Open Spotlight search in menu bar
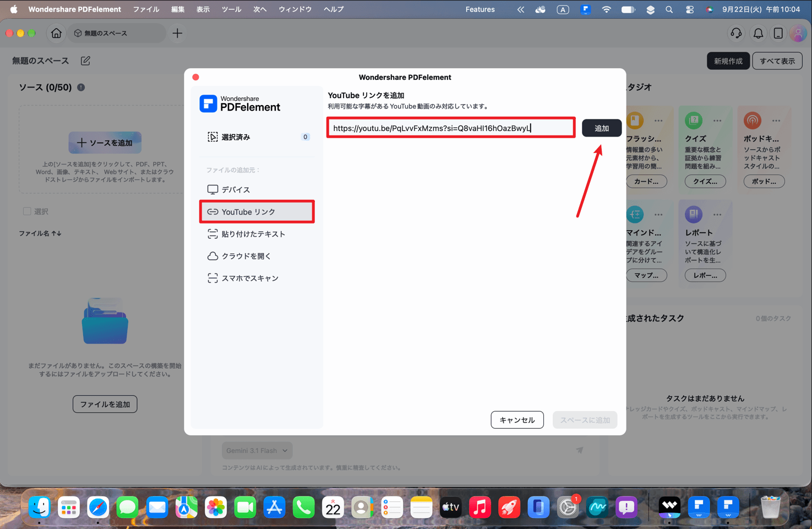The width and height of the screenshot is (812, 529). click(x=669, y=9)
